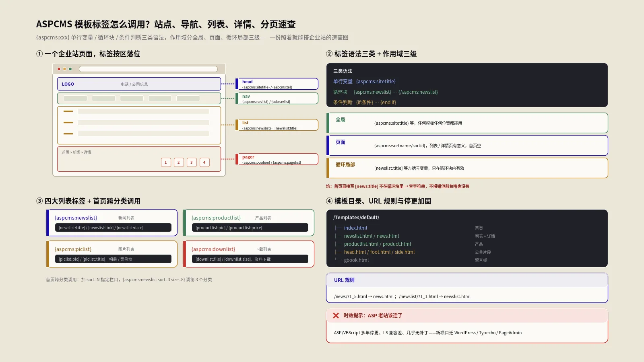The height and width of the screenshot is (362, 644).
Task: Click the 电话 / 公司信息 text
Action: click(x=134, y=84)
